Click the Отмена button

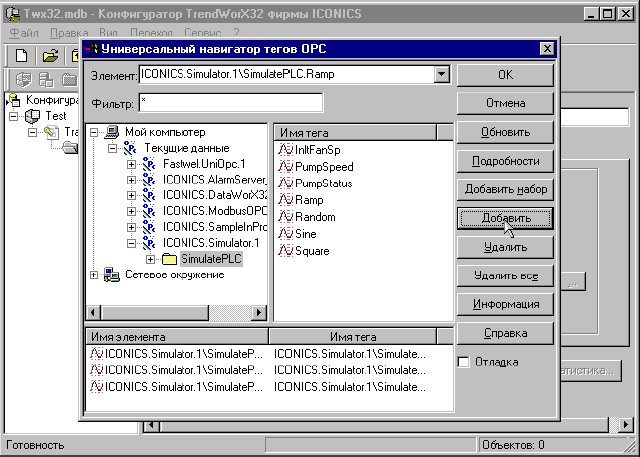click(505, 103)
